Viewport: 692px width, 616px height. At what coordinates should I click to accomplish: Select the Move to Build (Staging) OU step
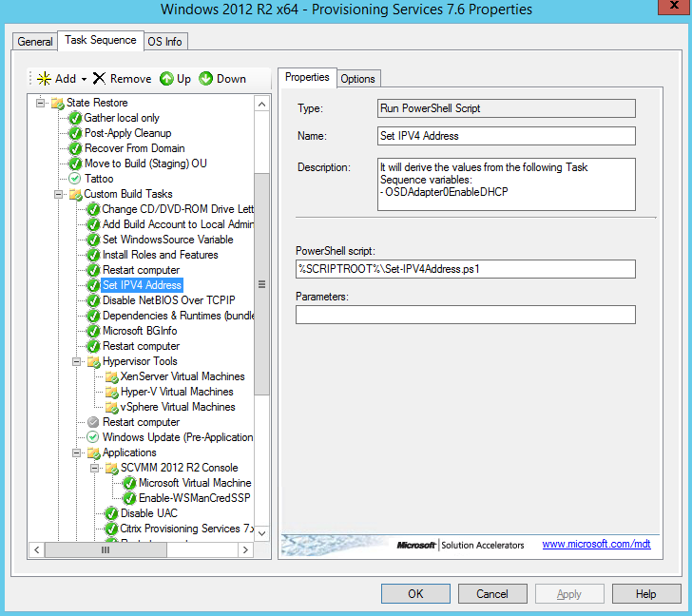click(145, 164)
